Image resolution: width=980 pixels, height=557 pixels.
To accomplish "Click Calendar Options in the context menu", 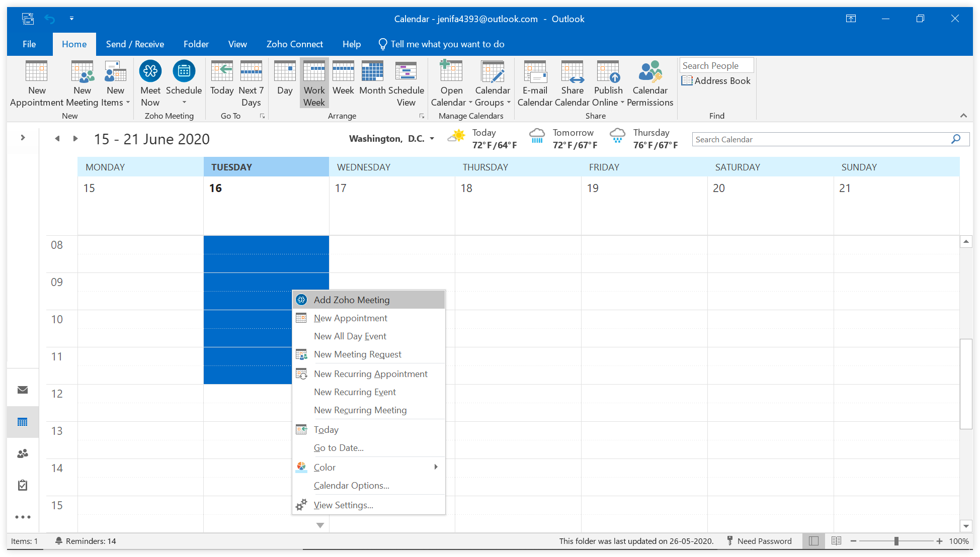I will point(351,485).
